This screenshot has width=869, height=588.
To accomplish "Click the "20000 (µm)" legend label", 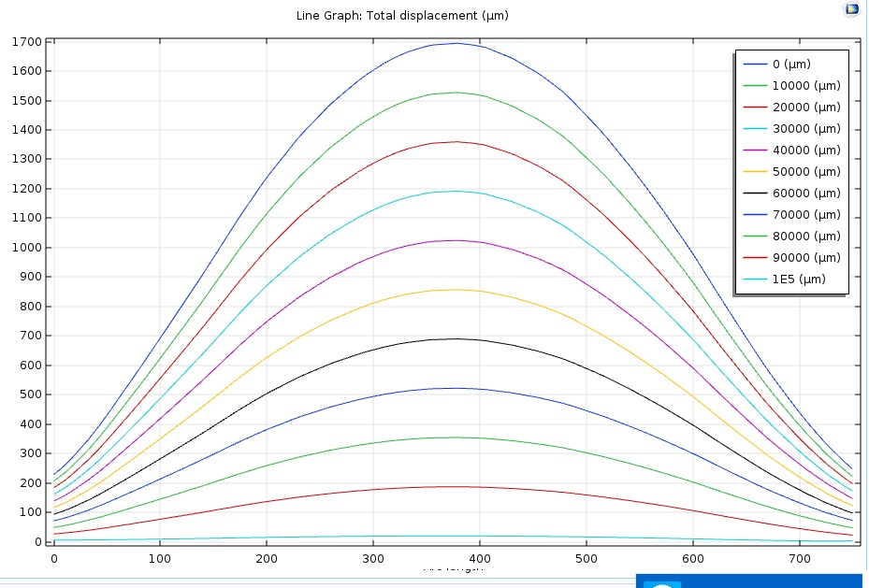I will click(x=805, y=108).
